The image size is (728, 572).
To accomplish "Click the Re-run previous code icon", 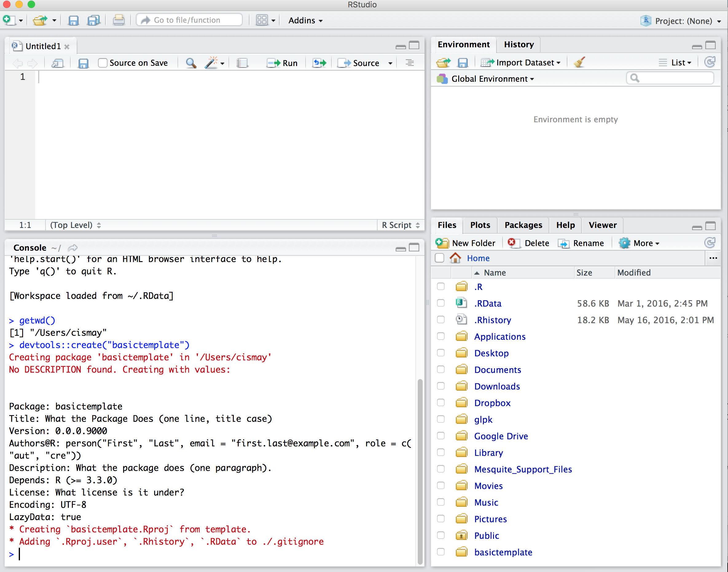I will (x=319, y=63).
